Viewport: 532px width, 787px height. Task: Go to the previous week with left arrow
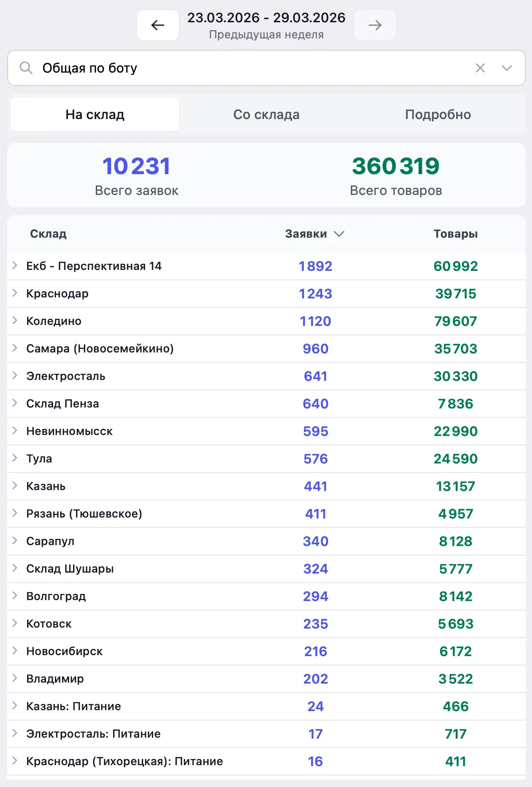157,25
